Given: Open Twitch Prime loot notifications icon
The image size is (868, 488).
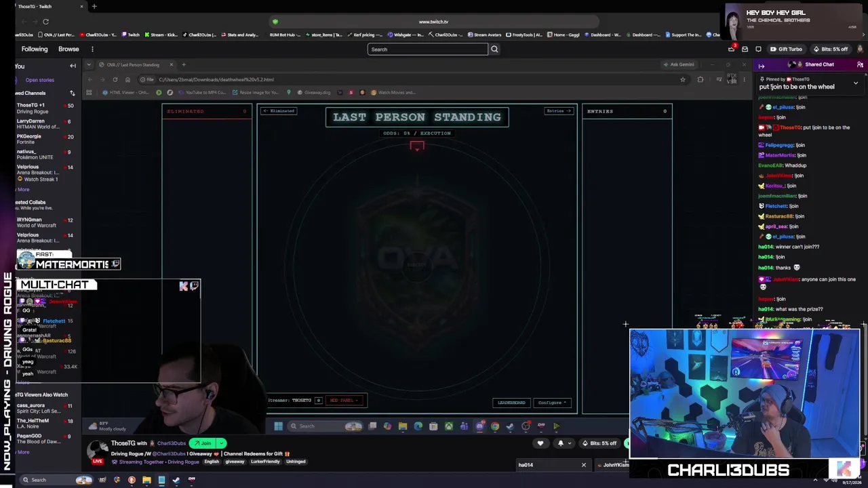Looking at the screenshot, I should tap(731, 49).
